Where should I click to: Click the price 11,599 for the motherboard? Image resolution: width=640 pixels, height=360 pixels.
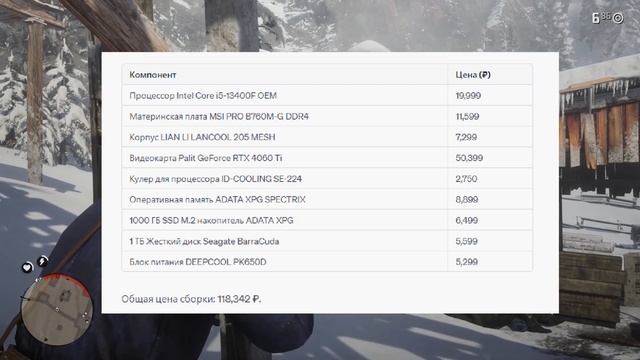467,116
